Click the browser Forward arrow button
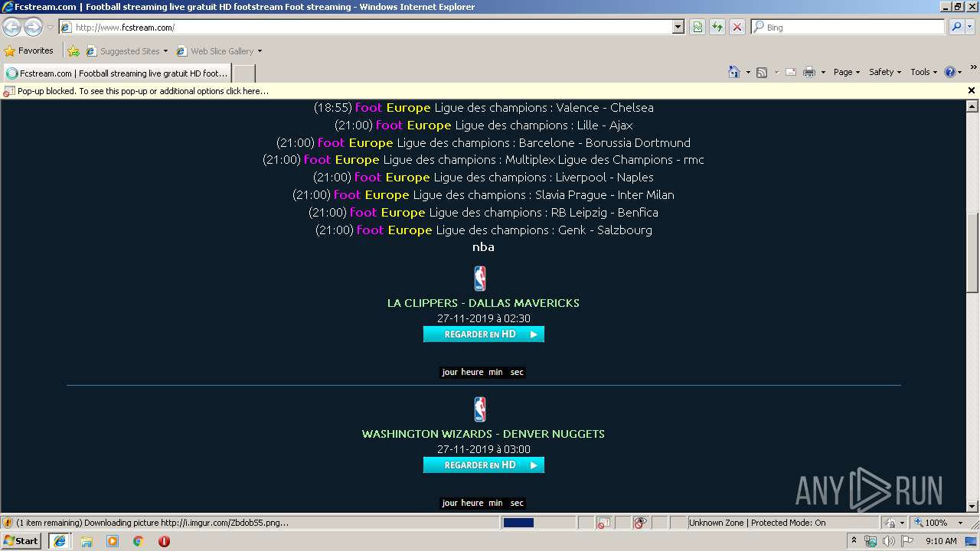 (x=33, y=28)
